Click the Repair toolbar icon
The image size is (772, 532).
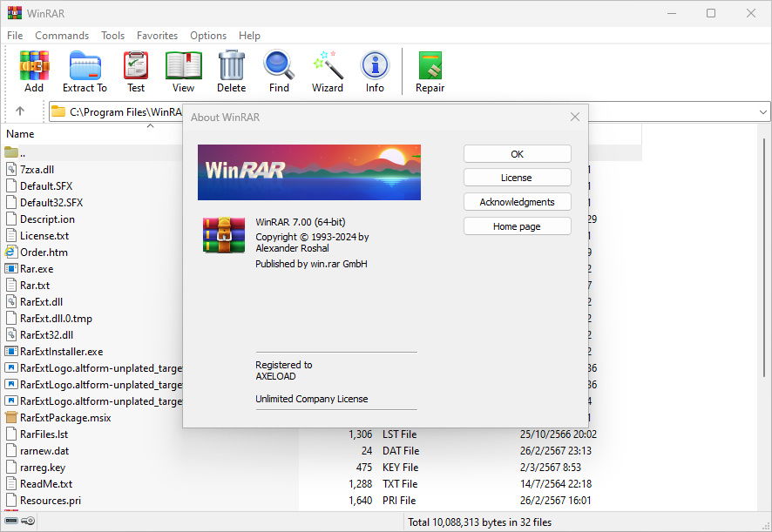[430, 65]
